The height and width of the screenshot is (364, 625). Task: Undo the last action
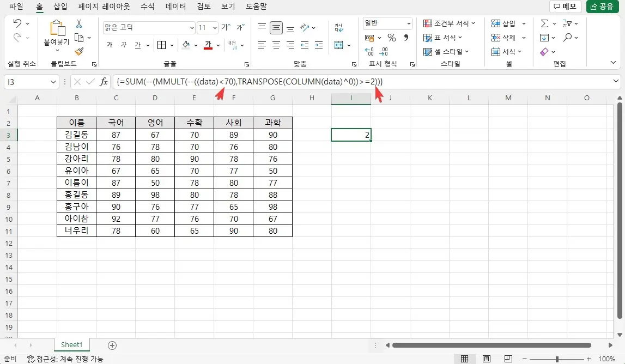pyautogui.click(x=17, y=23)
